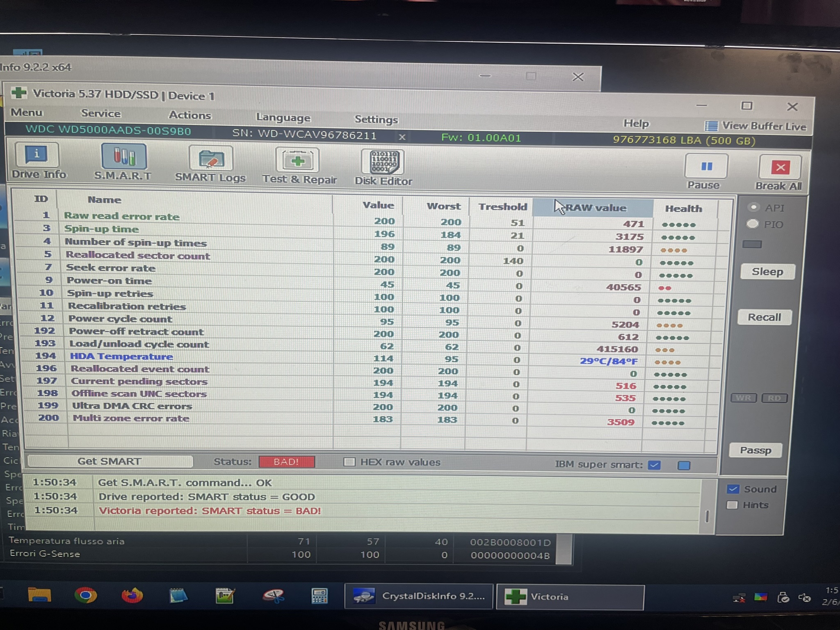Toggle IBM super smart checkbox
The height and width of the screenshot is (630, 840).
[x=654, y=465]
